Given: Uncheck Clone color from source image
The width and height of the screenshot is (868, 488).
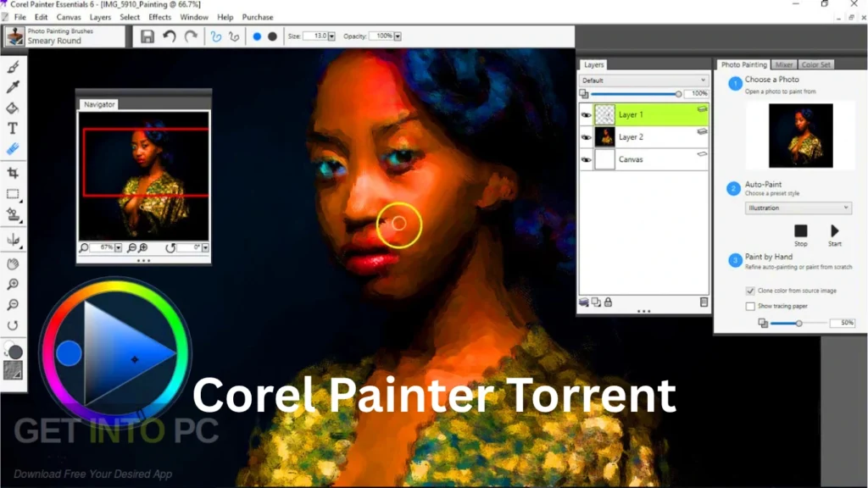Looking at the screenshot, I should pyautogui.click(x=750, y=291).
